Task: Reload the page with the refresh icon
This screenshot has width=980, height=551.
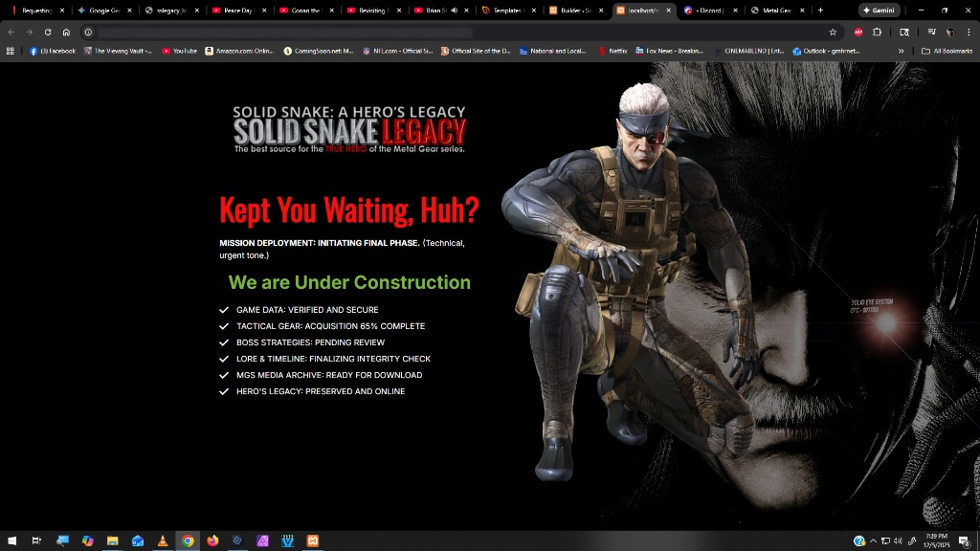Action: [48, 32]
